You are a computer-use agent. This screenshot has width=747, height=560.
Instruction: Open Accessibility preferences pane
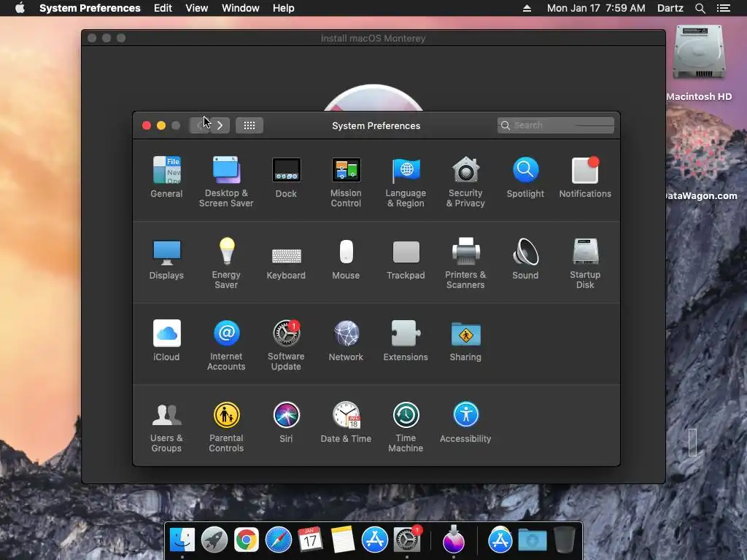point(465,422)
